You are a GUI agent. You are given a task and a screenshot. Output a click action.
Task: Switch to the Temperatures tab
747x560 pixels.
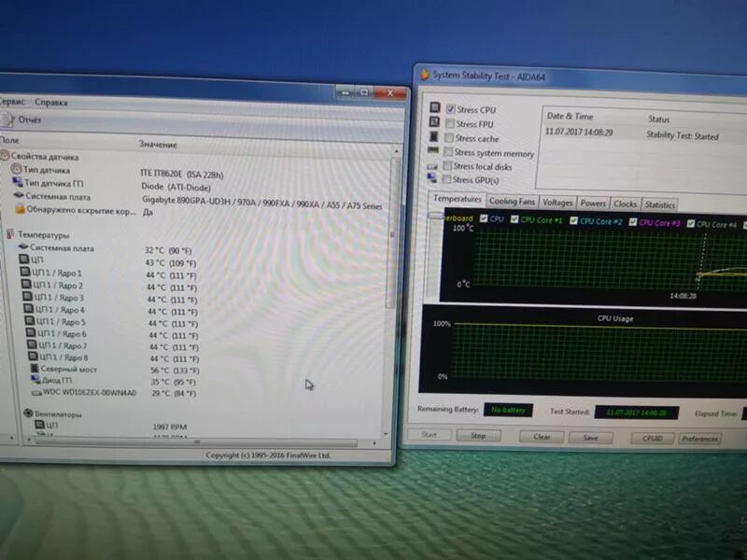click(457, 199)
